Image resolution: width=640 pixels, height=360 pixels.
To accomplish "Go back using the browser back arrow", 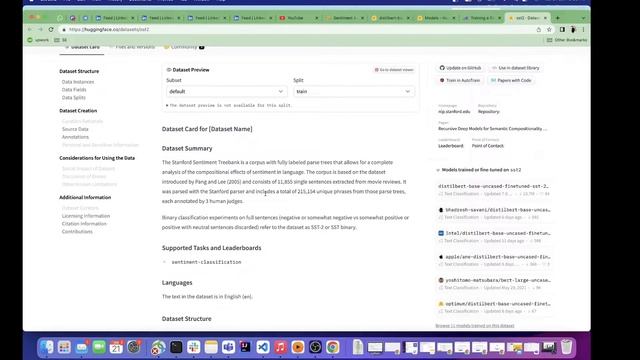I will (x=29, y=29).
